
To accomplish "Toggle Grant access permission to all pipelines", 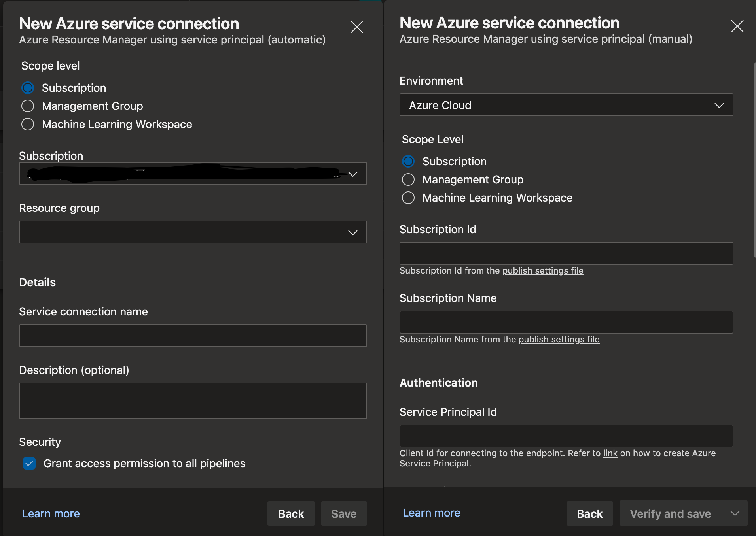I will pyautogui.click(x=29, y=463).
